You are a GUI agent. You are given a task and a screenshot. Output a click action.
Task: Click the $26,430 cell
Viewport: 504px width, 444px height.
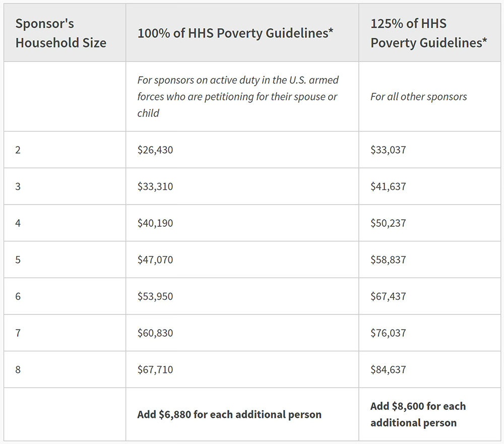click(x=155, y=150)
